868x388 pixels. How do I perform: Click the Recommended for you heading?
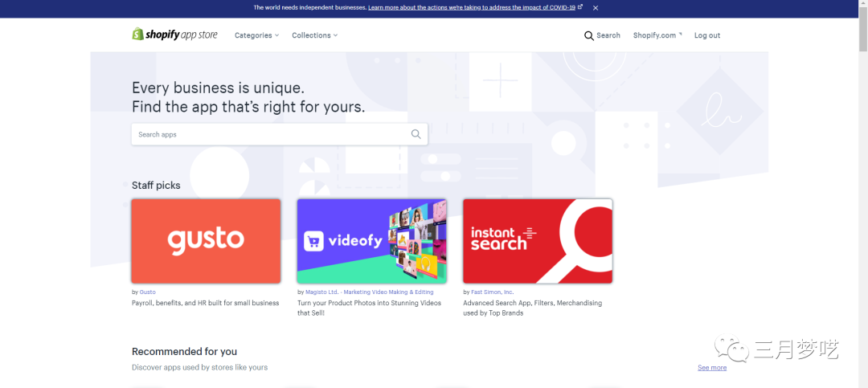point(184,352)
